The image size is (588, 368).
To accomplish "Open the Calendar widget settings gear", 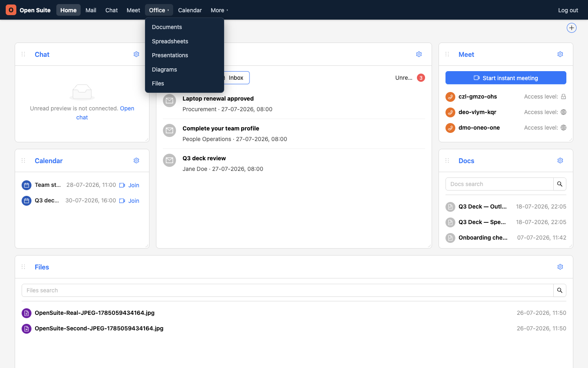I will [x=136, y=161].
